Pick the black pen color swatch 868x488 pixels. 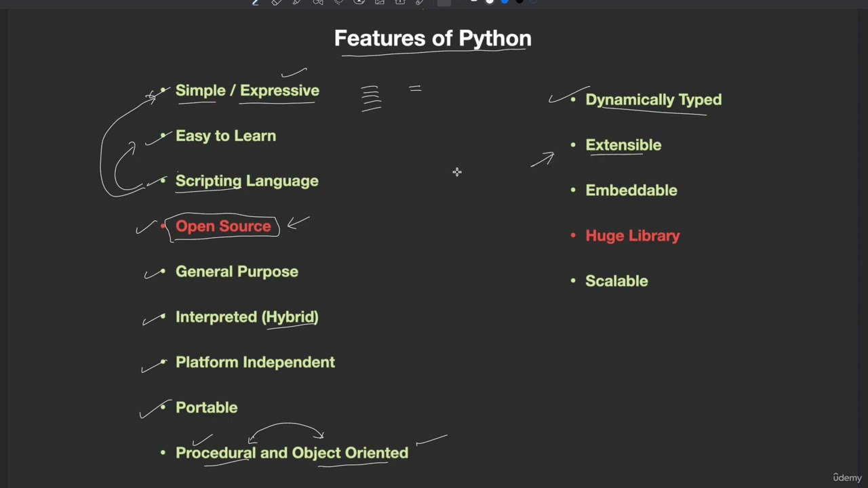click(519, 2)
